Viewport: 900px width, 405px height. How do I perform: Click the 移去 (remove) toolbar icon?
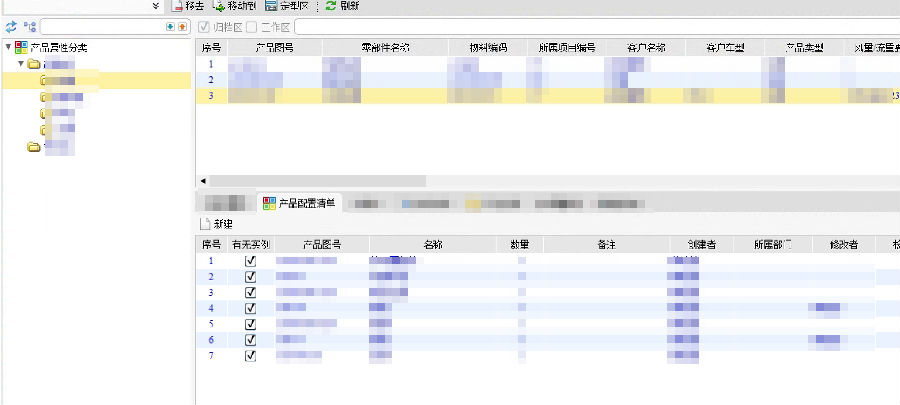tap(177, 6)
